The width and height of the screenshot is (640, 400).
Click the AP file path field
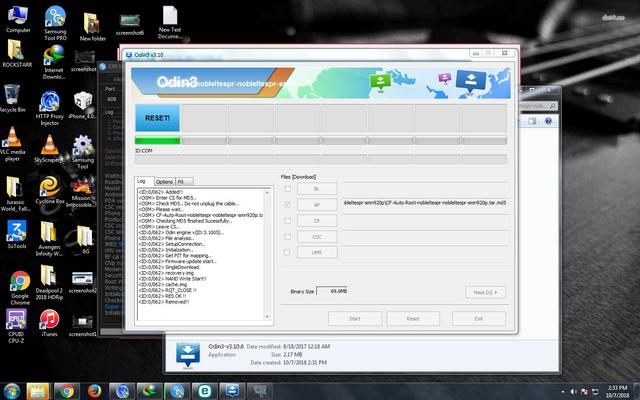(424, 203)
